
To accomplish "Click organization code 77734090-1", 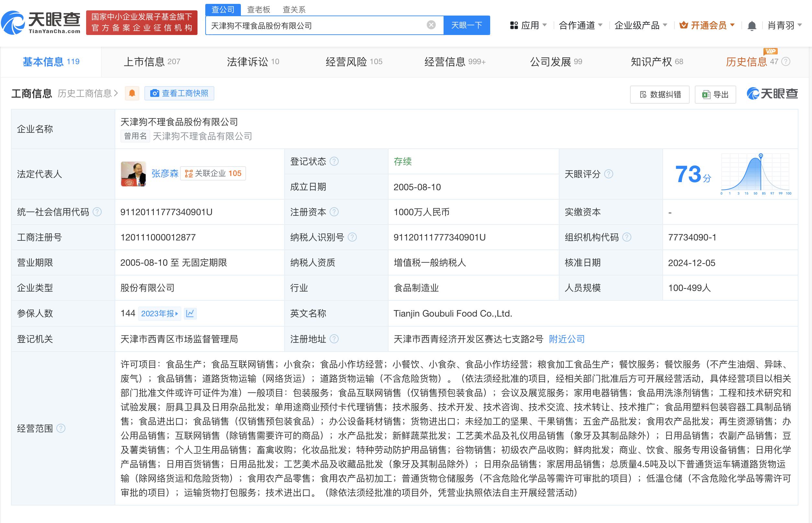I will tap(692, 237).
